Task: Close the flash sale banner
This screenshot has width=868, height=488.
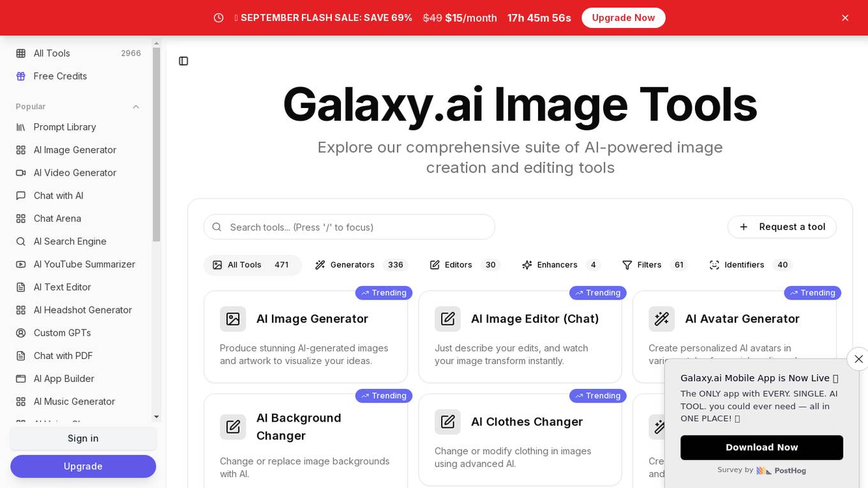Action: coord(845,18)
